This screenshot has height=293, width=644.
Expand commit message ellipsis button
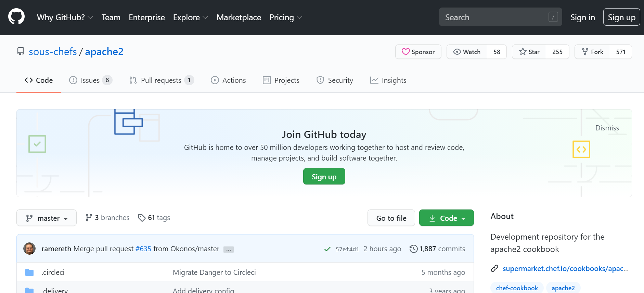coord(229,250)
